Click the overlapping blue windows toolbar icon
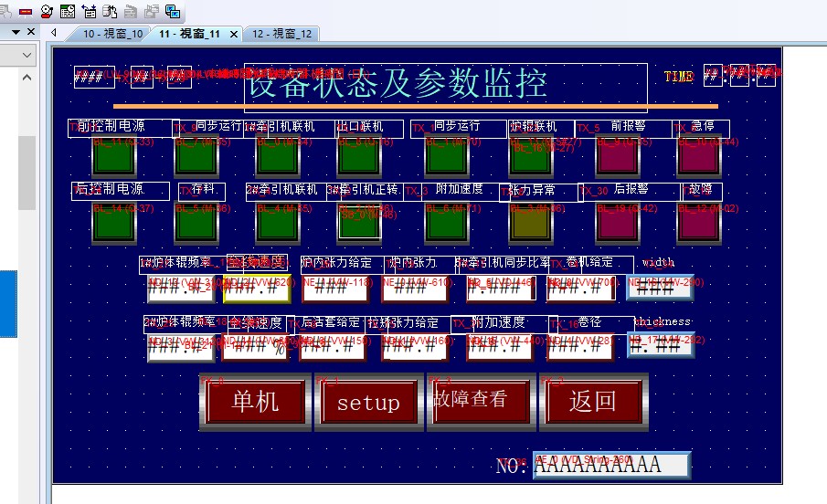Image resolution: width=827 pixels, height=504 pixels. [x=172, y=11]
